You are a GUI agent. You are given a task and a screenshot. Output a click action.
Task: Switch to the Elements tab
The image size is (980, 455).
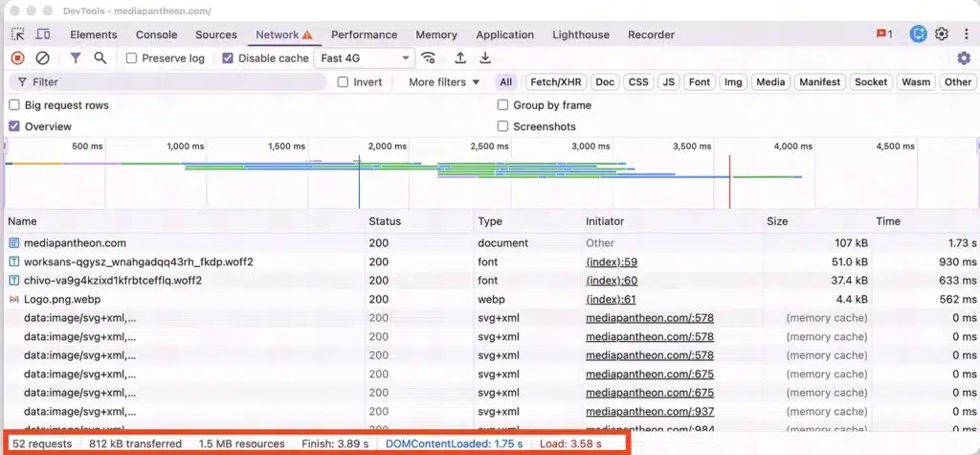point(94,35)
